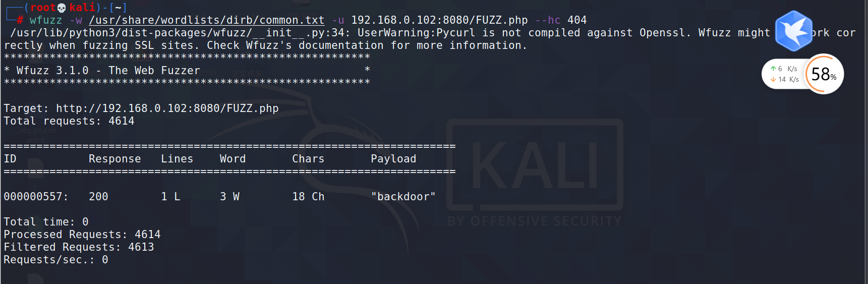Click the upload speed arrow showing 6 K/s
The width and height of the screenshot is (868, 284).
point(773,69)
